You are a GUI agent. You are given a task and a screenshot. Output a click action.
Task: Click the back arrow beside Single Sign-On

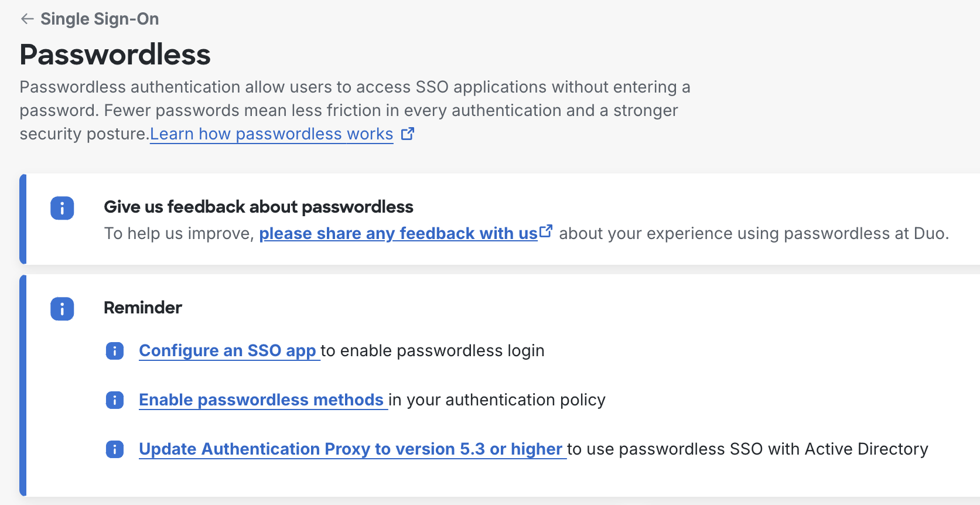[27, 19]
